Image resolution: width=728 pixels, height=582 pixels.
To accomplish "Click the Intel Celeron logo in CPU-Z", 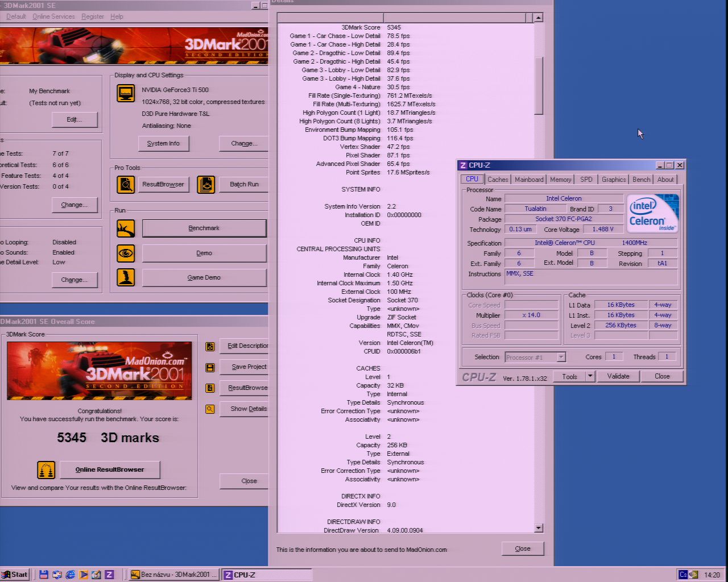I will coord(652,214).
